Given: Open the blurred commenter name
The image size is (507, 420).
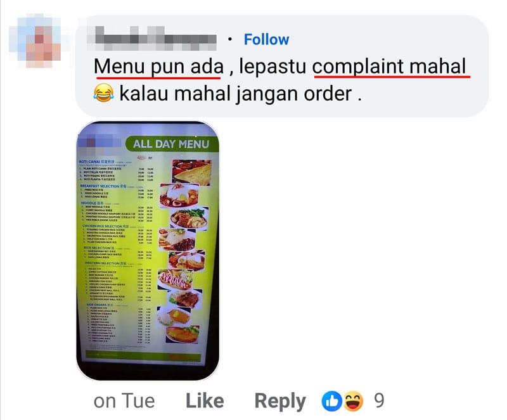Looking at the screenshot, I should [152, 39].
